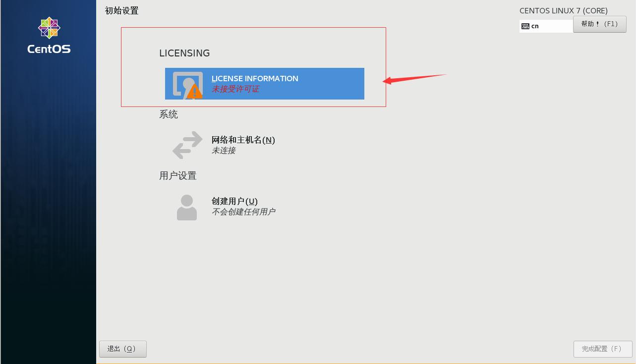The height and width of the screenshot is (364, 636).
Task: Click the 帮助！(F1) help button
Action: (x=600, y=24)
